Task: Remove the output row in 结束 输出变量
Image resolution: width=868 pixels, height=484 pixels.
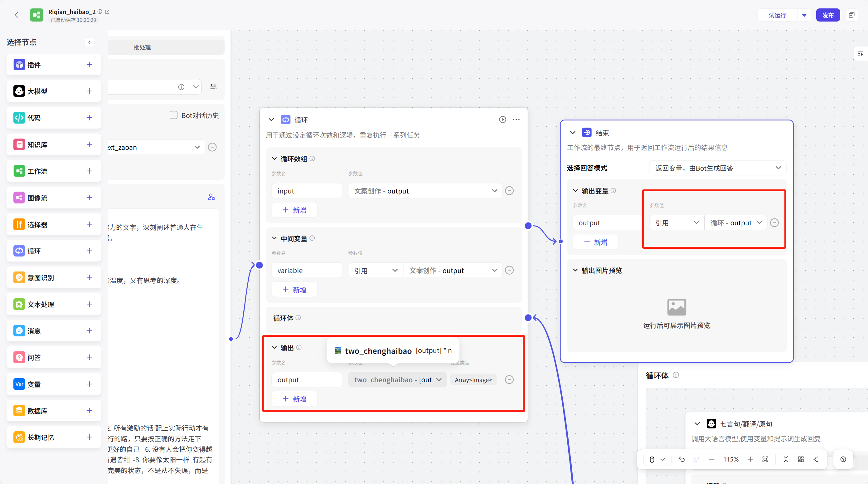Action: (774, 223)
